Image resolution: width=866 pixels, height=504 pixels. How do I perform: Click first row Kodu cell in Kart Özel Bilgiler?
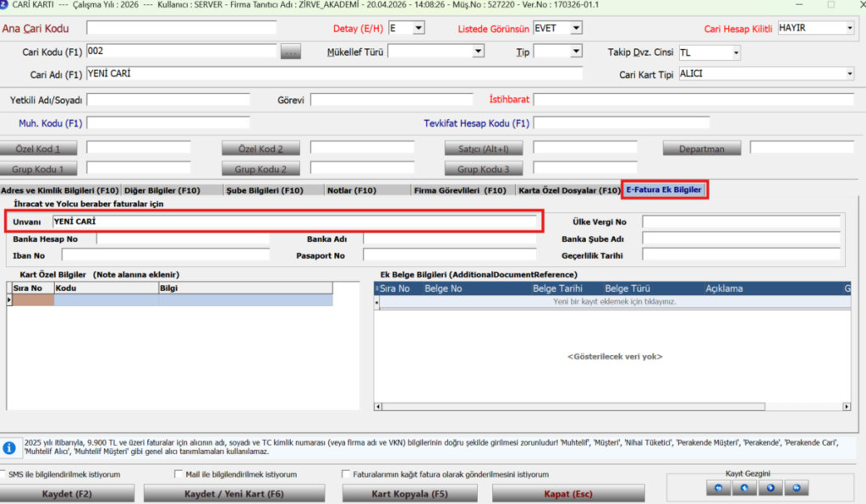pyautogui.click(x=106, y=299)
